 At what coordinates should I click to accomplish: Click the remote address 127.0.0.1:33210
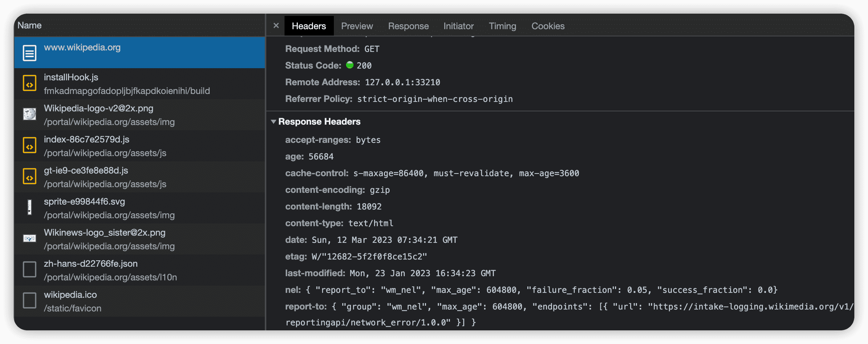pyautogui.click(x=403, y=82)
